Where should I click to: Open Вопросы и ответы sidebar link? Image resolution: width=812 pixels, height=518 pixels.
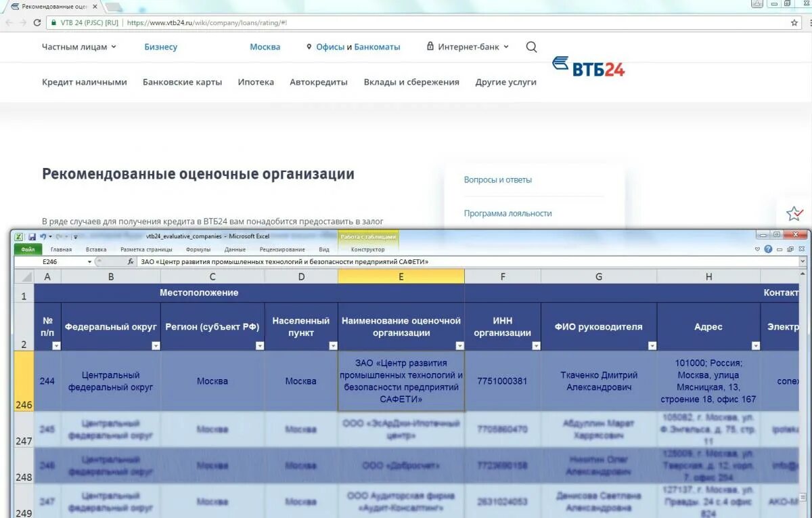pyautogui.click(x=498, y=179)
